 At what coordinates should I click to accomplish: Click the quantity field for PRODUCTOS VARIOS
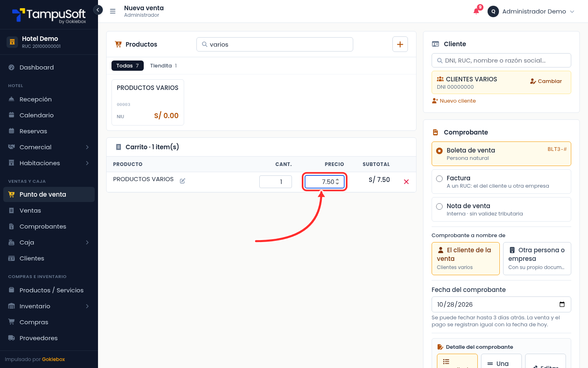pos(276,182)
